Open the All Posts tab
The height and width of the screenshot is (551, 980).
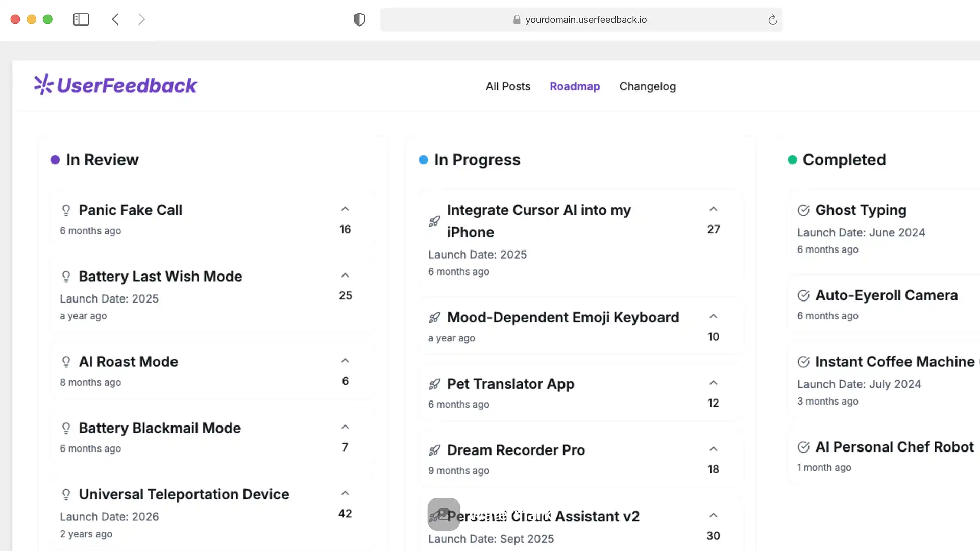pos(508,86)
